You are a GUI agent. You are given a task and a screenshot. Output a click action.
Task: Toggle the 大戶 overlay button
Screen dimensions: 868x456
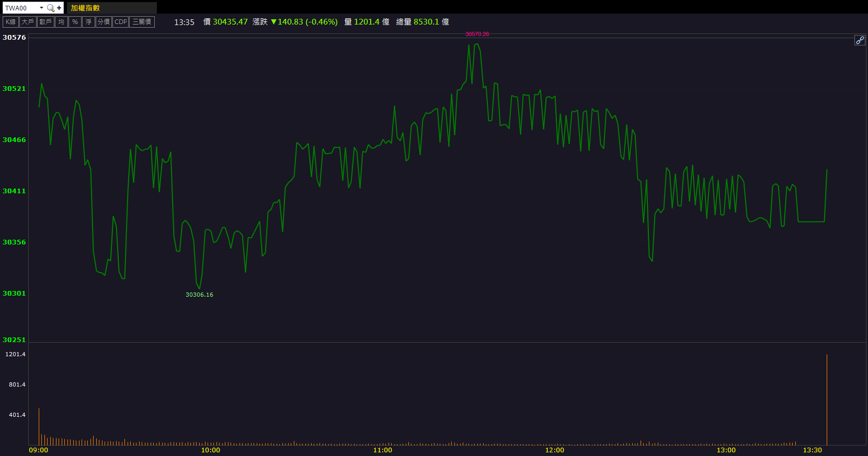coord(28,22)
